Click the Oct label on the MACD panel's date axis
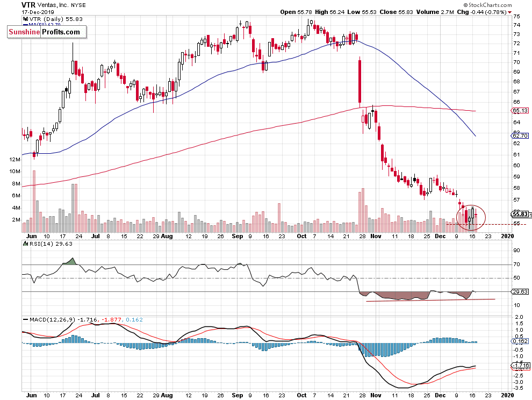Viewport: 532px width, 400px height. (x=301, y=395)
